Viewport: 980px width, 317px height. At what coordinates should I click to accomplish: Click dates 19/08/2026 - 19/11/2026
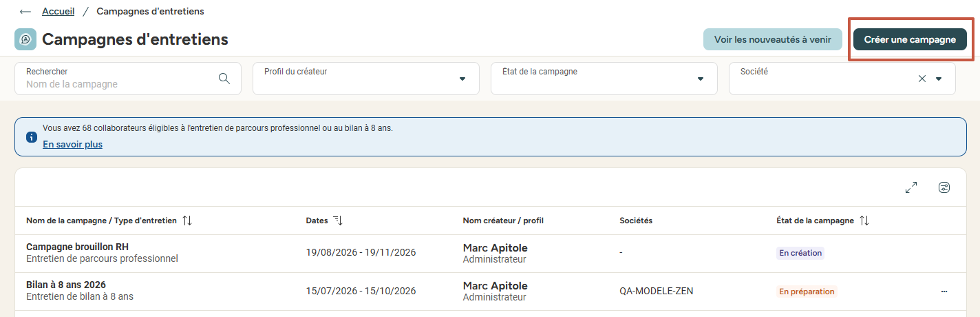click(361, 252)
